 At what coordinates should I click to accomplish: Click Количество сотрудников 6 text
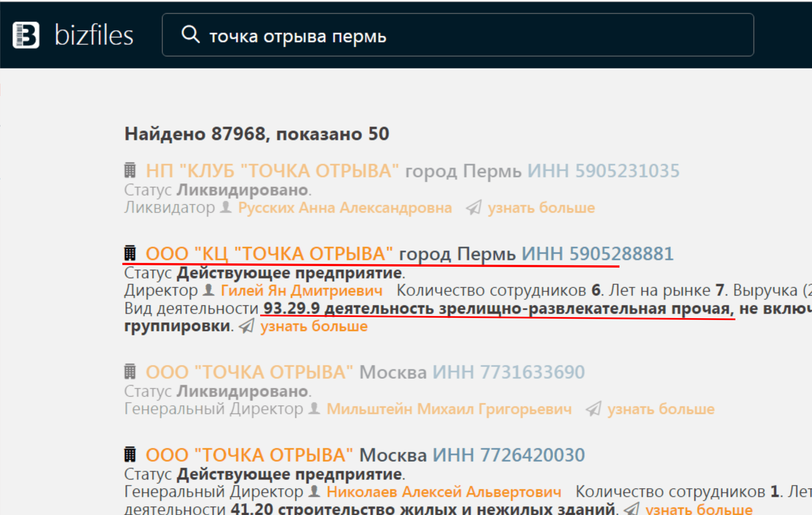point(498,290)
